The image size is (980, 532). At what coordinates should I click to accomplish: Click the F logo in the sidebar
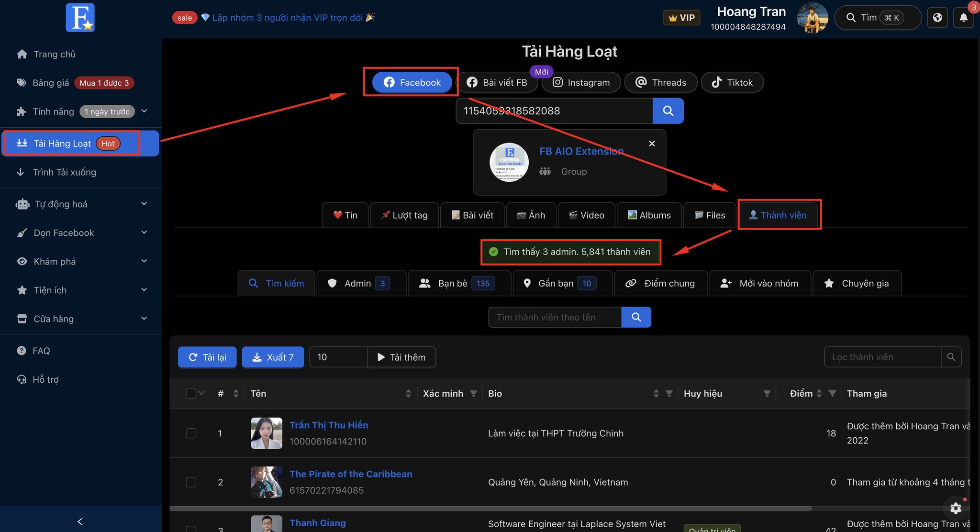coord(80,18)
